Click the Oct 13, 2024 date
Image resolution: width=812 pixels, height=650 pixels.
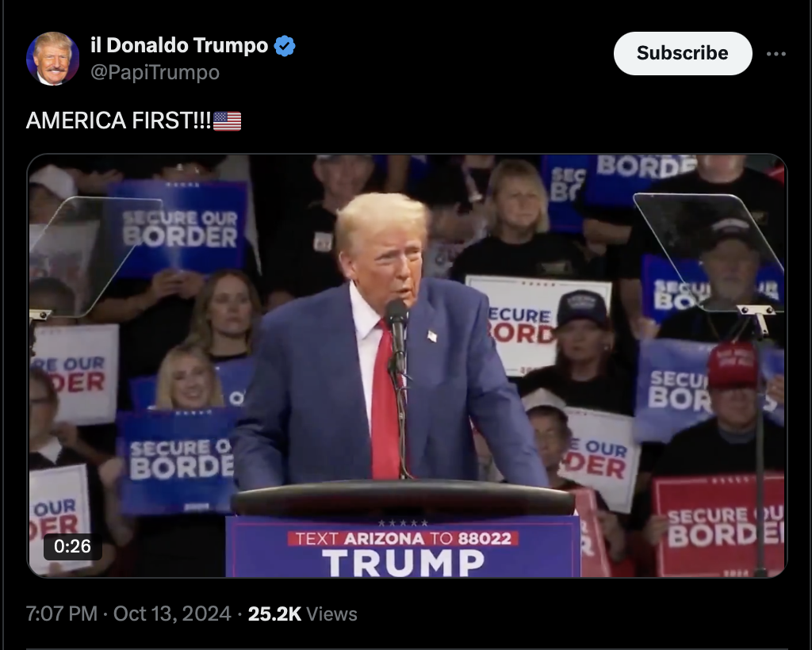172,614
